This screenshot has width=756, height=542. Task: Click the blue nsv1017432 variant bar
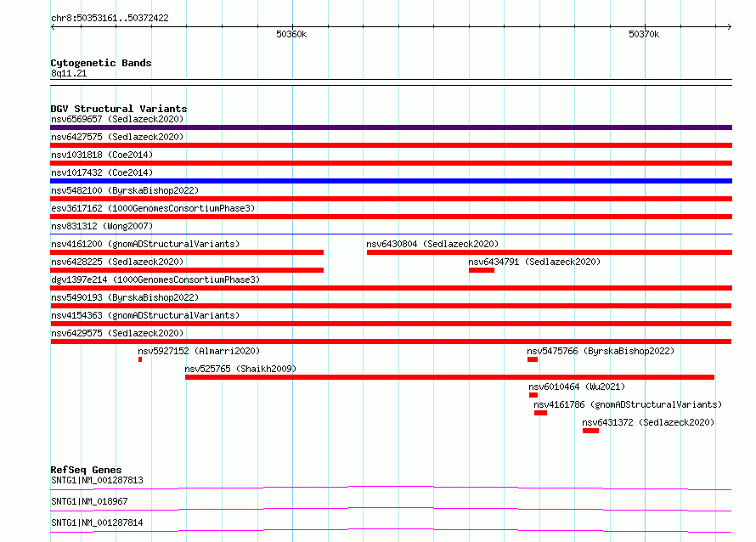coord(391,181)
